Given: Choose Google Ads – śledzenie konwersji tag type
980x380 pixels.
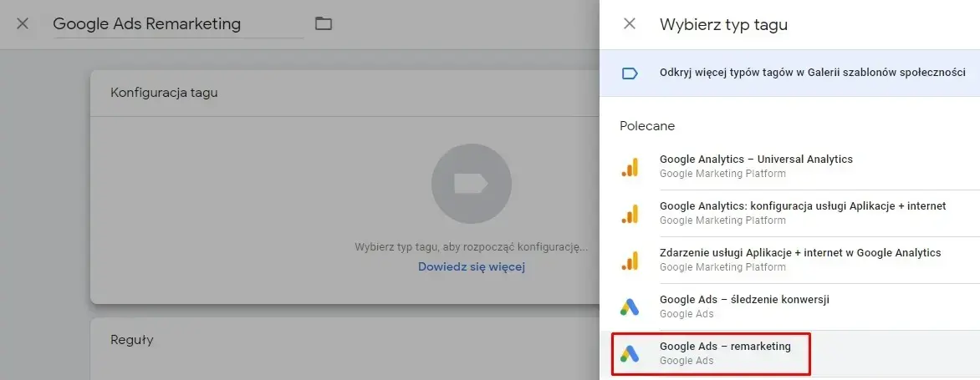Looking at the screenshot, I should pos(789,307).
